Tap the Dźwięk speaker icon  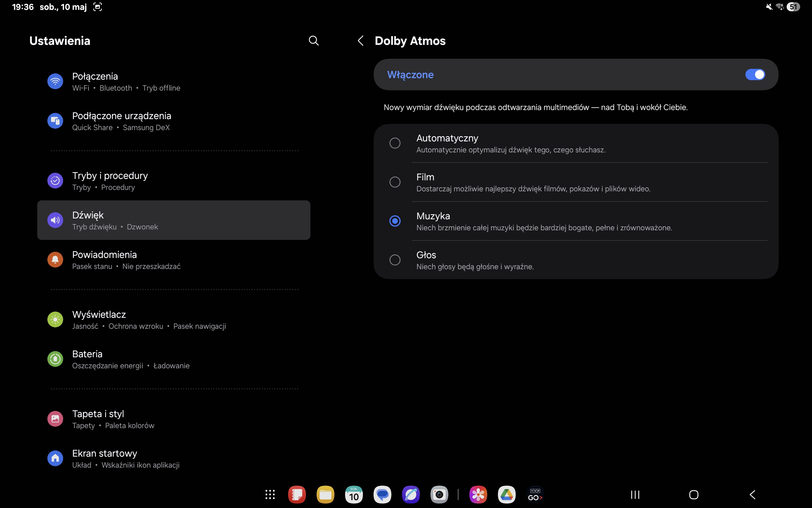[55, 220]
